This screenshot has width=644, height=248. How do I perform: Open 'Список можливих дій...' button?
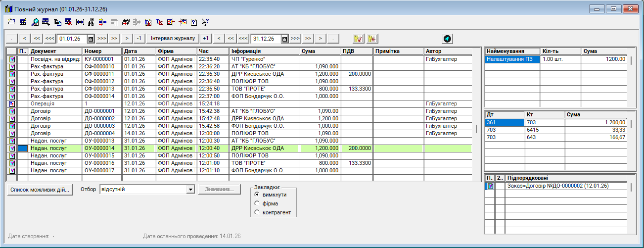tap(41, 189)
